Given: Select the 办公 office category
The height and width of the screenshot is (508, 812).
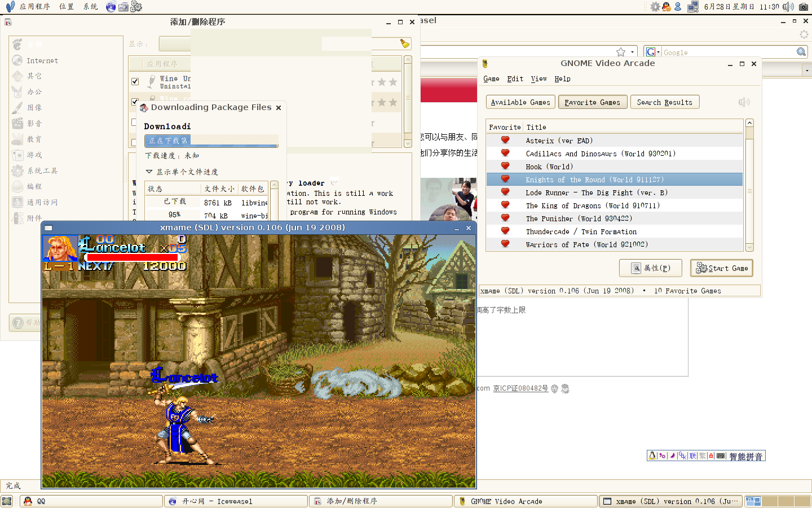Looking at the screenshot, I should (x=66, y=91).
